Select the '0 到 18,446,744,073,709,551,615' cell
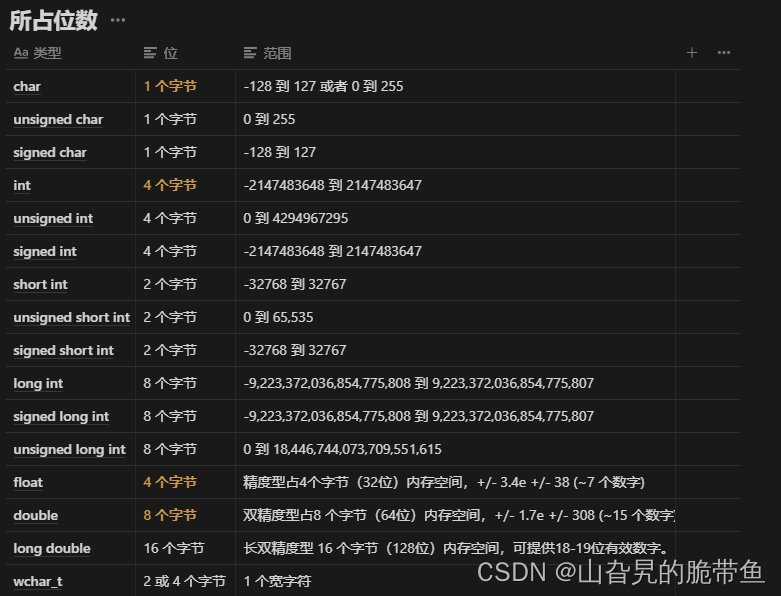This screenshot has height=596, width=781. (x=455, y=450)
